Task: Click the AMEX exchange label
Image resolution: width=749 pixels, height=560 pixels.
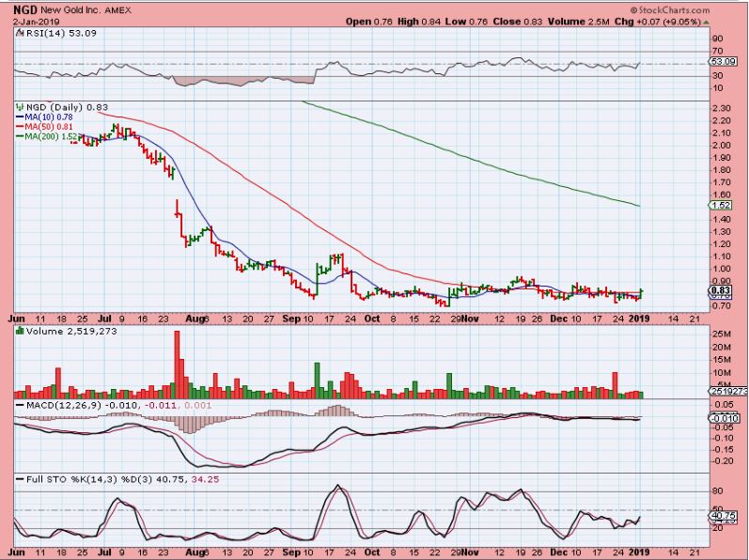Action: tap(117, 10)
